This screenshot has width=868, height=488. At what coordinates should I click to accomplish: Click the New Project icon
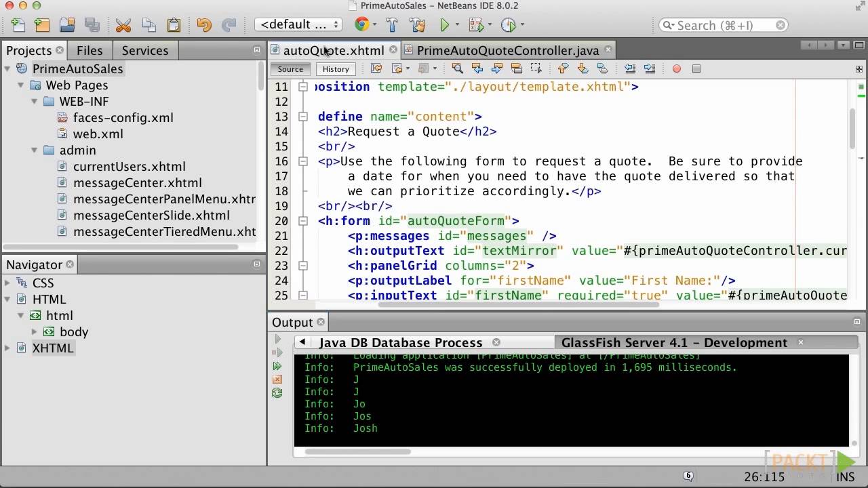coord(42,25)
